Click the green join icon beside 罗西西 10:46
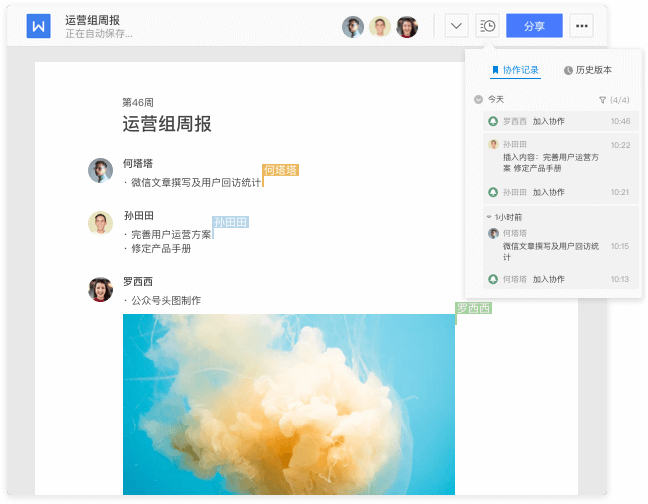The height and width of the screenshot is (504, 648). (x=493, y=121)
